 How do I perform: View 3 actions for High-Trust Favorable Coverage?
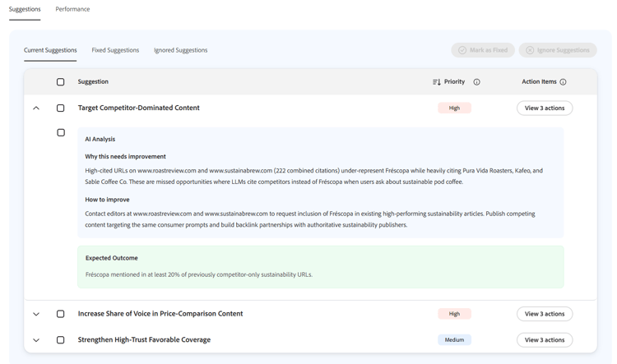click(x=545, y=340)
